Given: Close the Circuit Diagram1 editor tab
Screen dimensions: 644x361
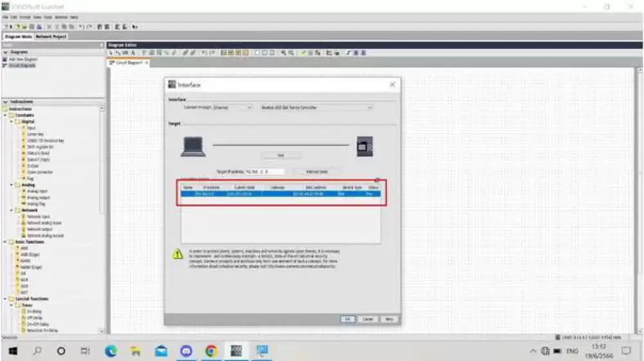Looking at the screenshot, I should pos(147,63).
